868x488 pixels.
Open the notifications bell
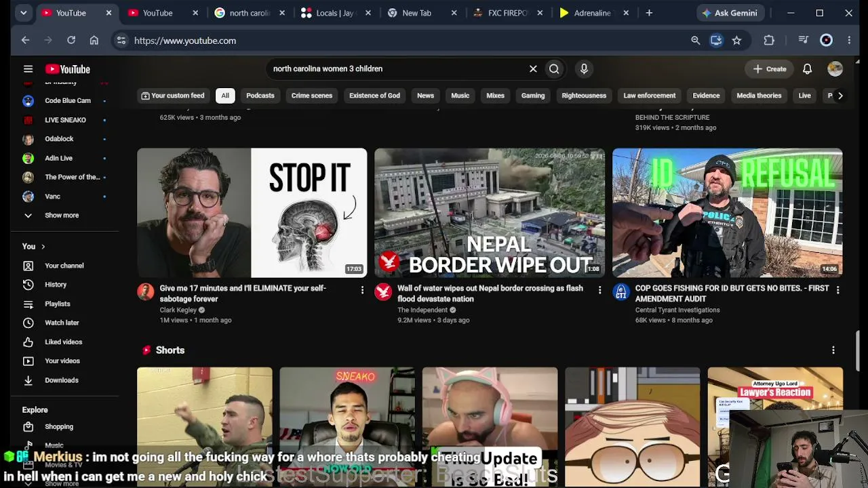click(x=807, y=68)
